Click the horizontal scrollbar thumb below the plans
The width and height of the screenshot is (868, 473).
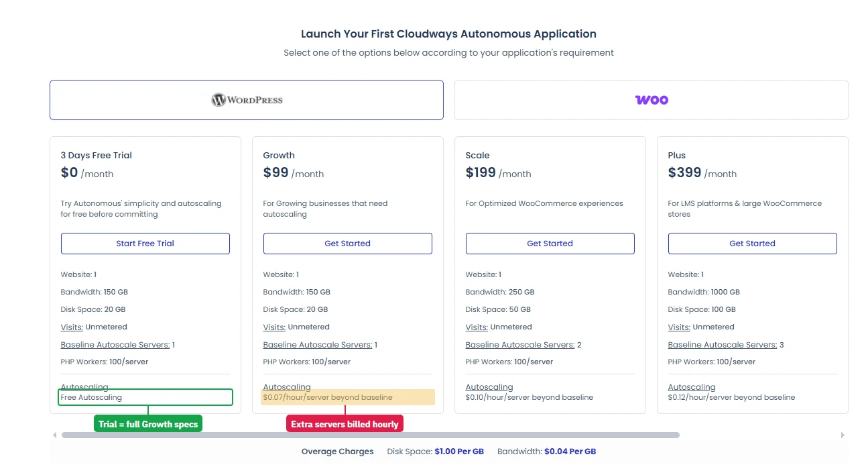tap(371, 435)
